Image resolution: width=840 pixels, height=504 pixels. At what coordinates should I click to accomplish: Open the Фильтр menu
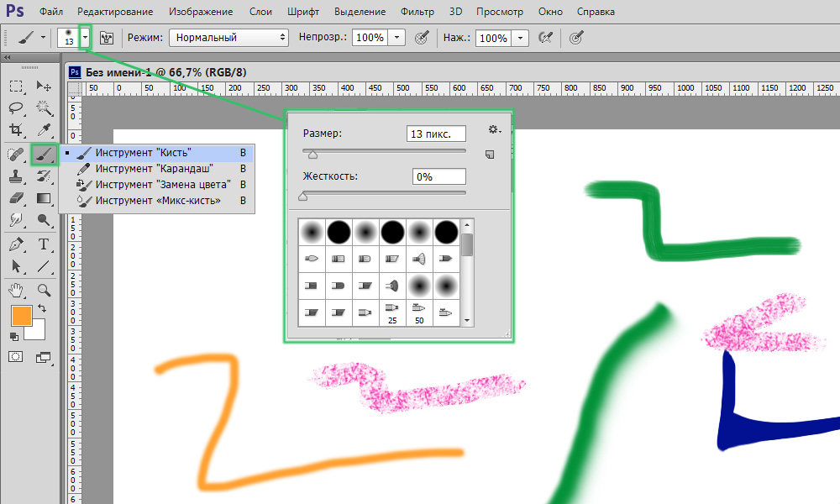(417, 11)
